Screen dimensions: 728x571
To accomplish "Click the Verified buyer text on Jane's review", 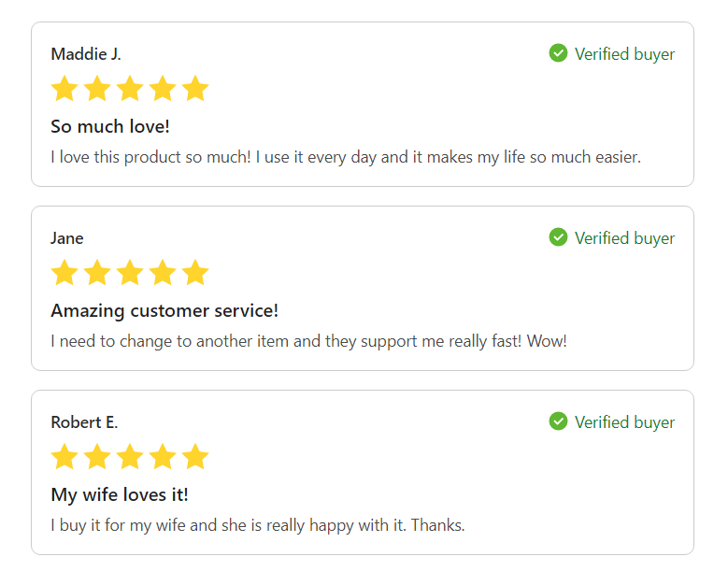I will click(624, 238).
